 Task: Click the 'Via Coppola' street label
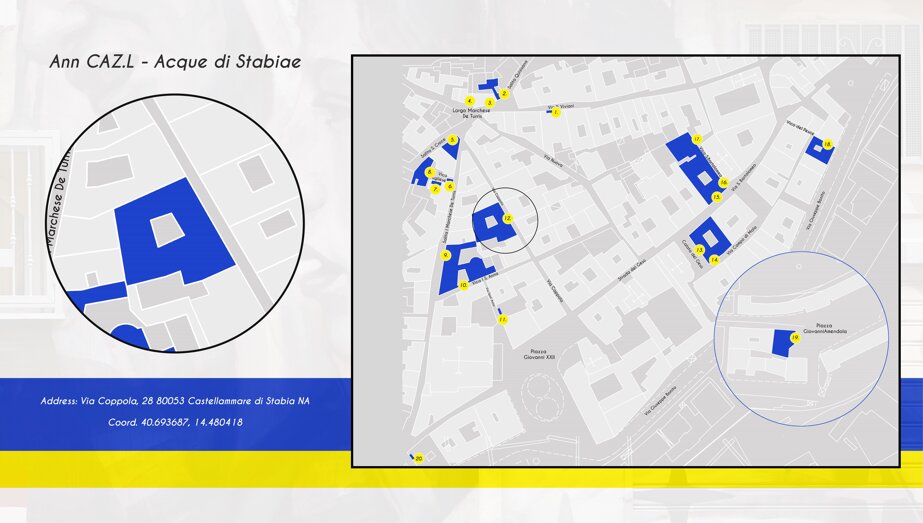(x=555, y=291)
